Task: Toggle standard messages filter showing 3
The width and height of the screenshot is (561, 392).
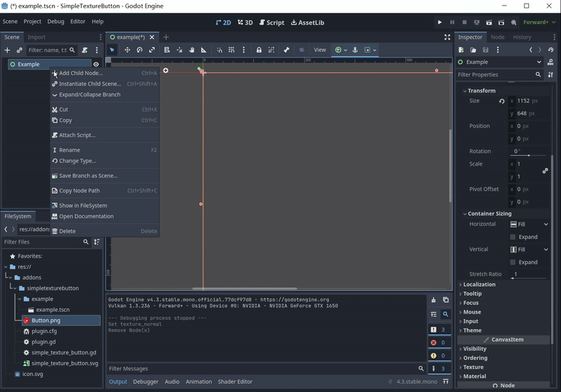Action: pyautogui.click(x=439, y=330)
